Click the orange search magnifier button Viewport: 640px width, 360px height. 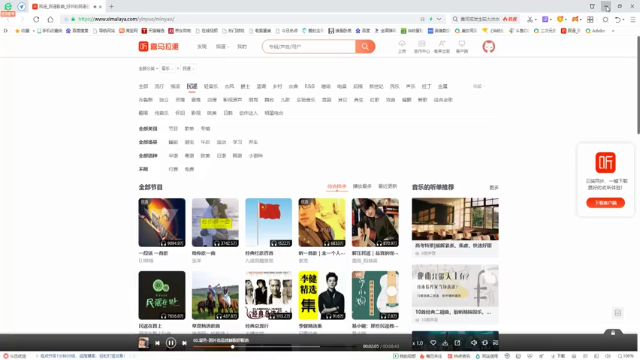(x=365, y=47)
